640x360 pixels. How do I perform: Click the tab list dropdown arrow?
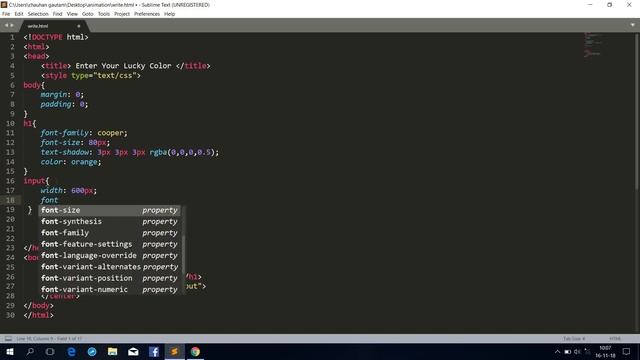click(632, 25)
